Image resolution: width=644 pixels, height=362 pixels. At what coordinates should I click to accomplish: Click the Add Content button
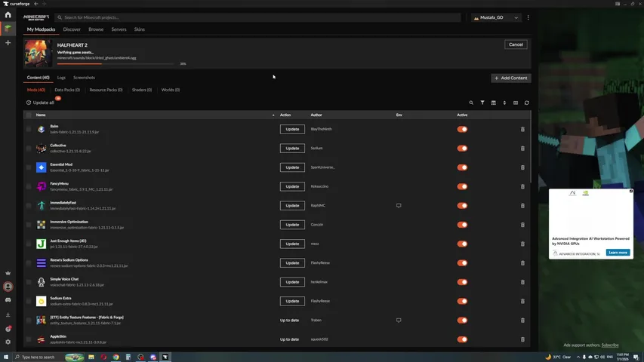click(x=511, y=78)
